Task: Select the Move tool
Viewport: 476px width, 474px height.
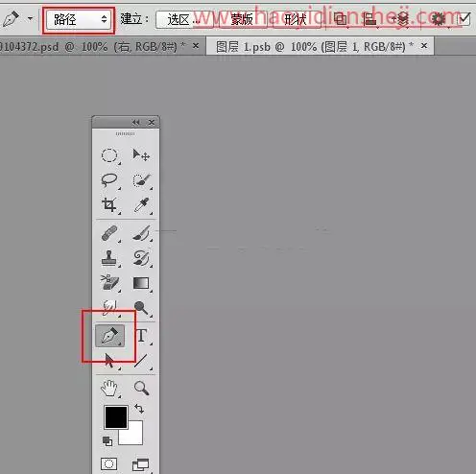Action: point(141,155)
